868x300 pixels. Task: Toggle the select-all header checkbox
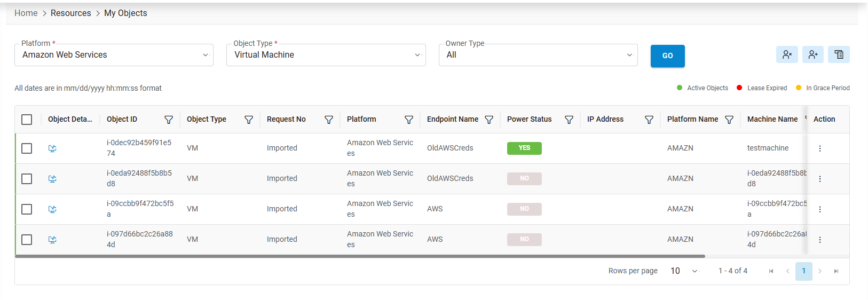coord(27,120)
